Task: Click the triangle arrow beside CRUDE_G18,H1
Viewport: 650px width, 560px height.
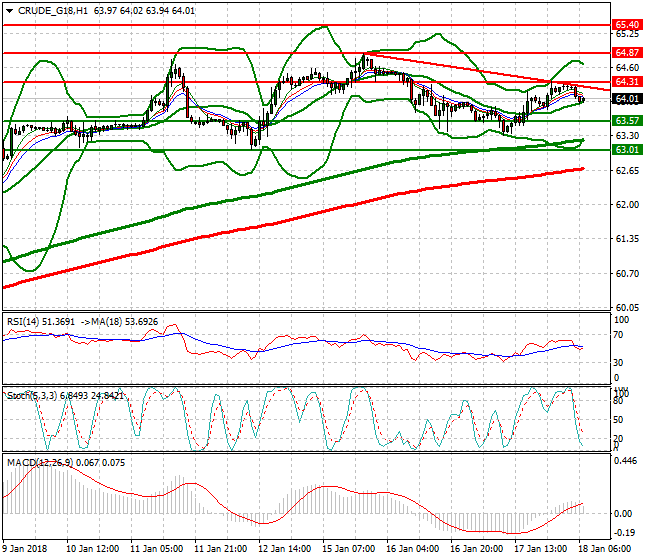Action: pyautogui.click(x=9, y=11)
